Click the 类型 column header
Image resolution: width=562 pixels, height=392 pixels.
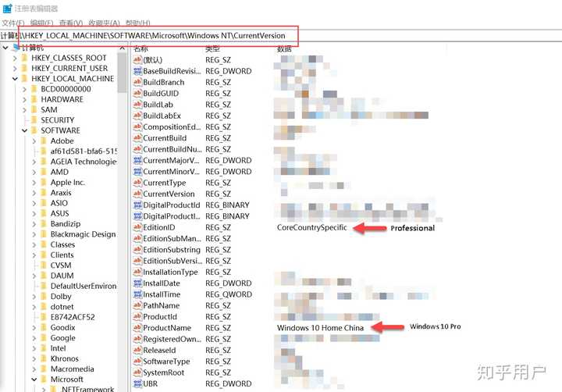(x=212, y=48)
